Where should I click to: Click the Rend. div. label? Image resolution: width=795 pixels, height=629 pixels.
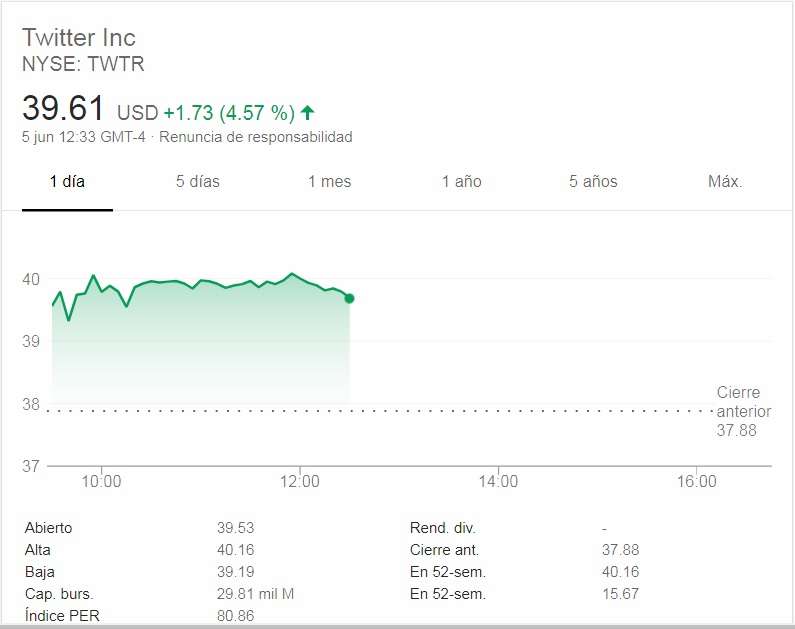442,528
